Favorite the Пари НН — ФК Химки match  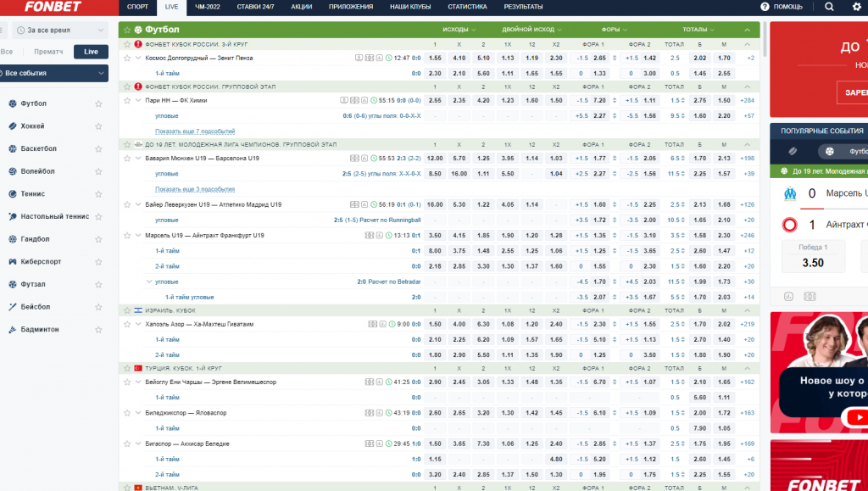tap(127, 100)
